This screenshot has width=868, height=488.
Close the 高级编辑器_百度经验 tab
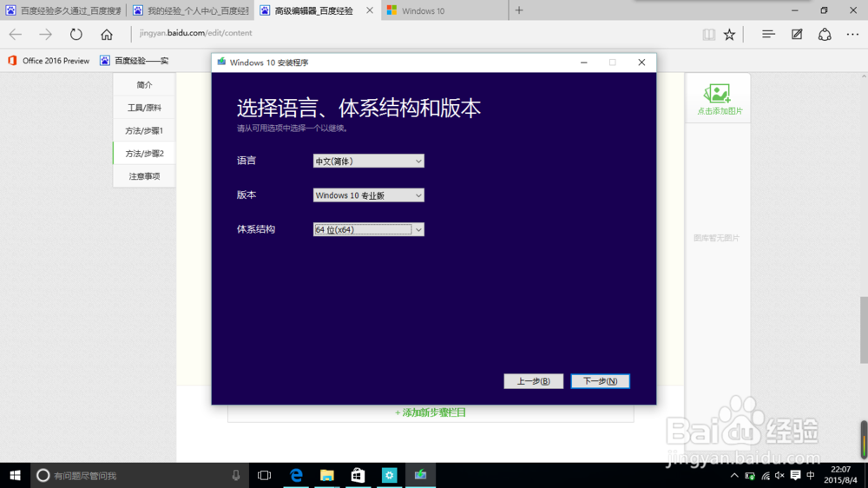click(370, 10)
